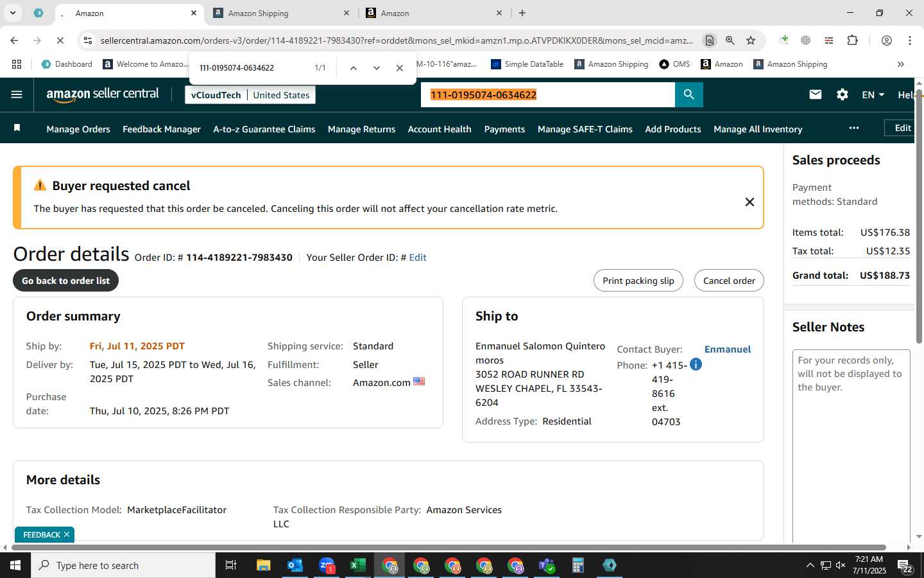Click the Seller Central search input field
Screen dimensions: 924x578
(548, 94)
